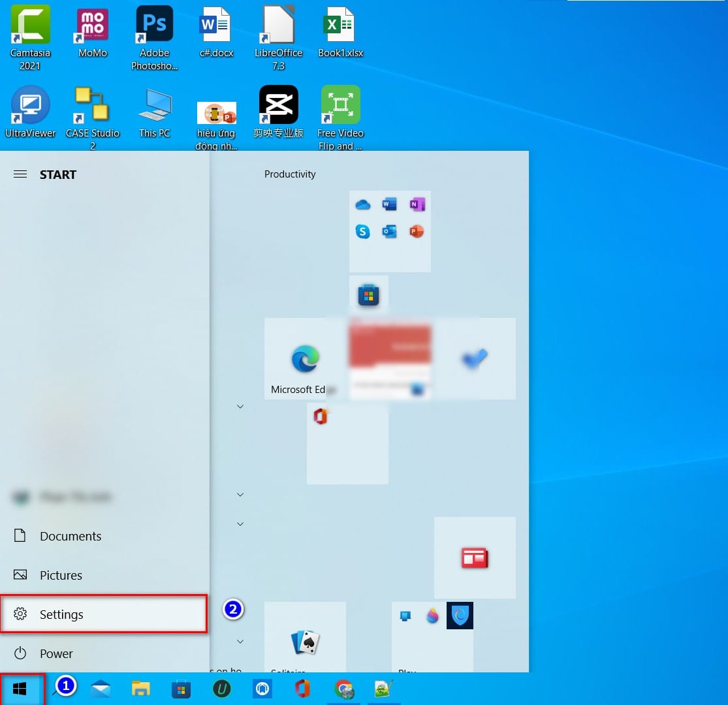Select the LibreOffice 7.3 desktop shortcut
The image size is (728, 705).
point(278,37)
